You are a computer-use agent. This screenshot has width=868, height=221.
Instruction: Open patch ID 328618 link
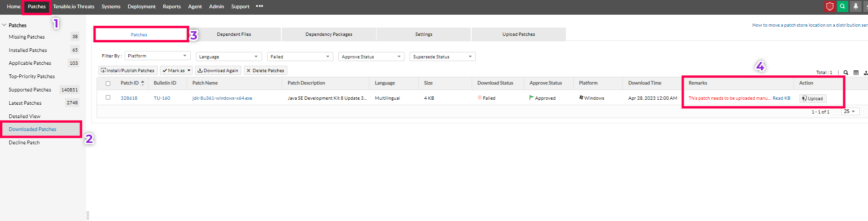129,98
